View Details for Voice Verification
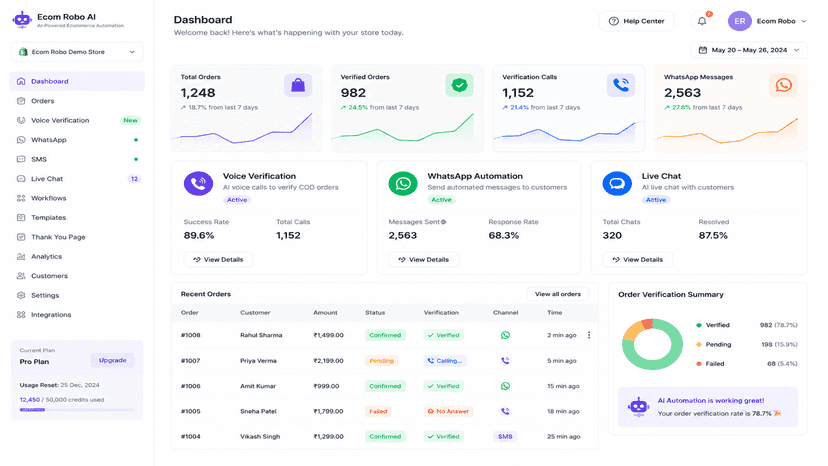 [x=218, y=259]
